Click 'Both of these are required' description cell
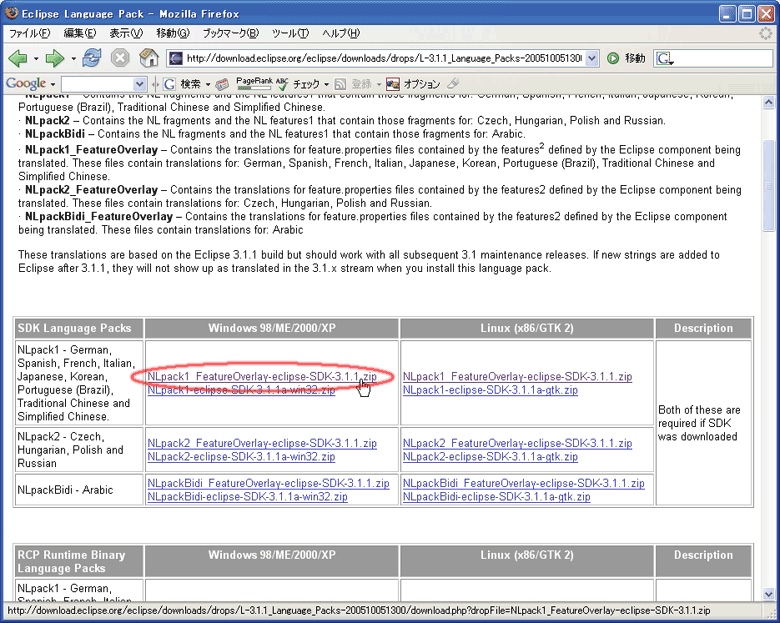 pyautogui.click(x=703, y=423)
